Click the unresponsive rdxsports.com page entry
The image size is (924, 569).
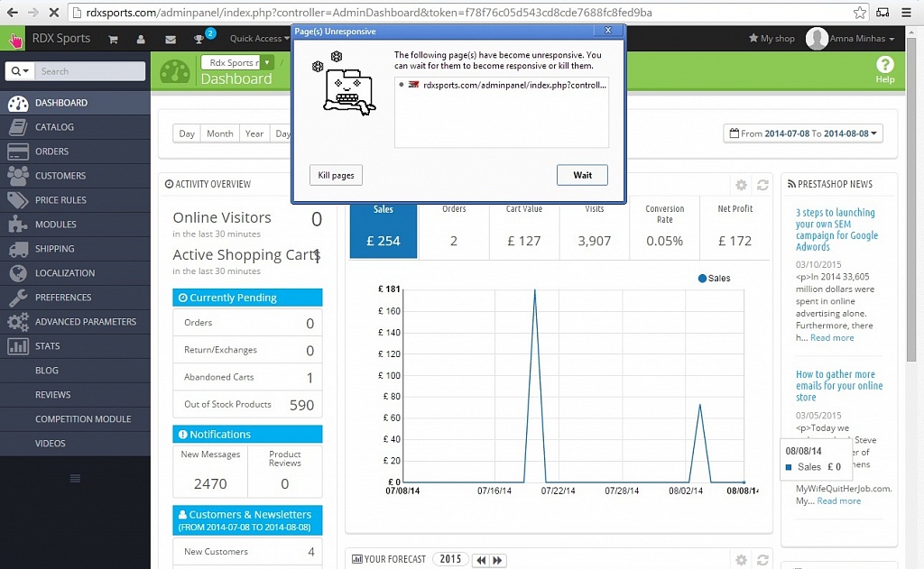pyautogui.click(x=504, y=86)
